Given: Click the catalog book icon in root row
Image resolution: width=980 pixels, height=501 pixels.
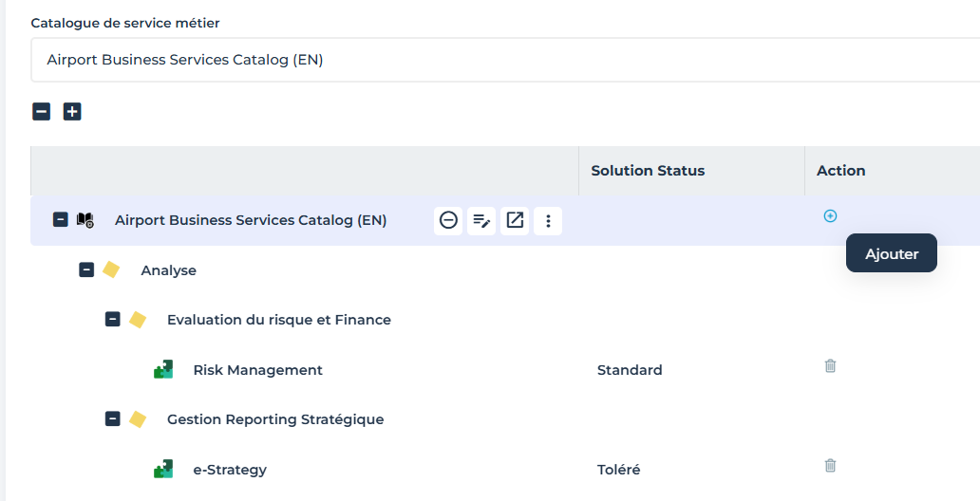Looking at the screenshot, I should (85, 220).
